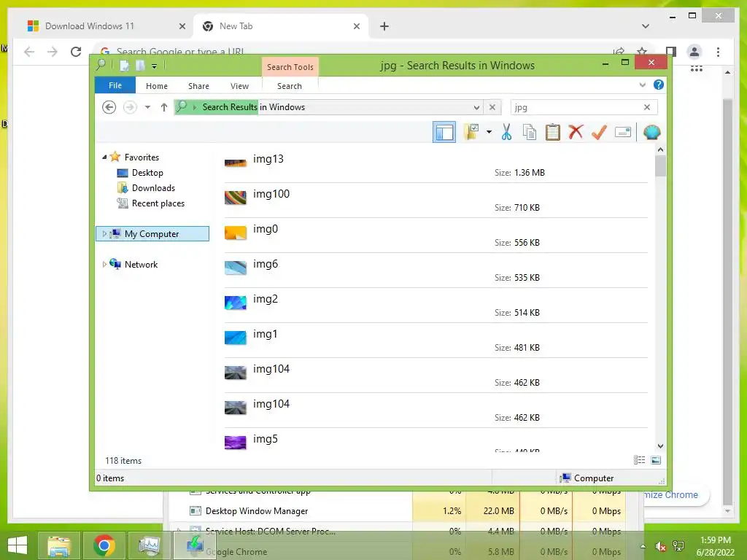Select Downloads under Favorites
Image resolution: width=747 pixels, height=560 pixels.
point(153,187)
